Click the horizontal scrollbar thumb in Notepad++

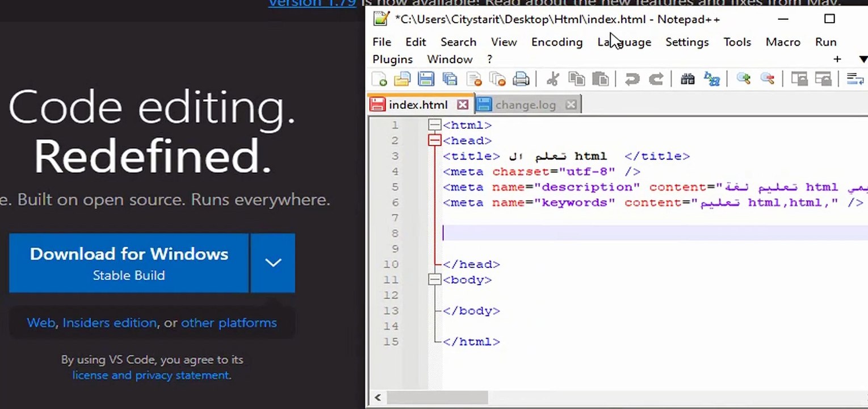pyautogui.click(x=438, y=397)
